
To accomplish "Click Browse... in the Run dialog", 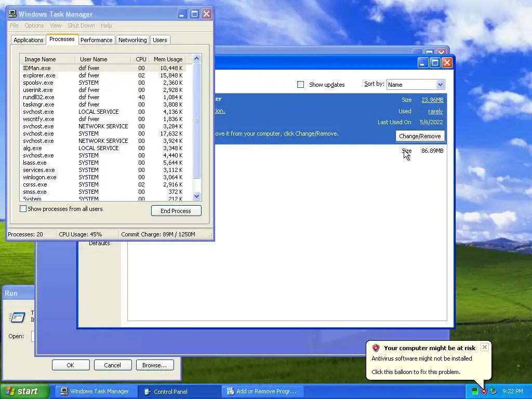I will click(x=155, y=365).
